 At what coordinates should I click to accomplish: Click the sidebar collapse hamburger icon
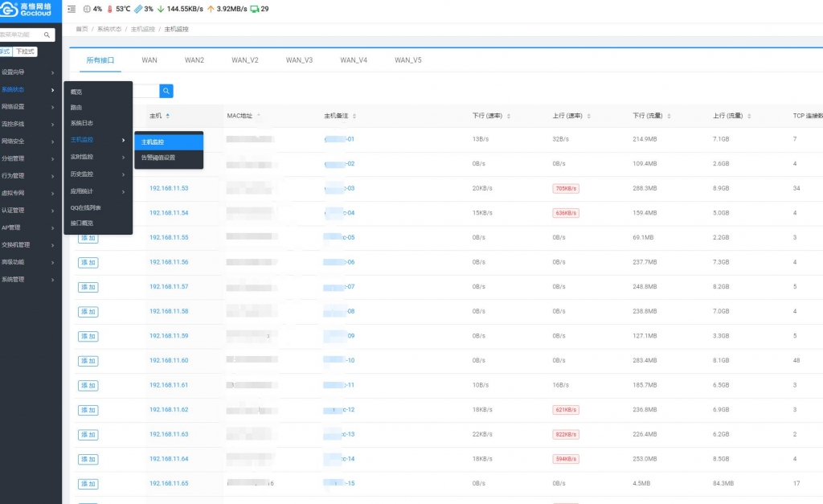[x=72, y=9]
